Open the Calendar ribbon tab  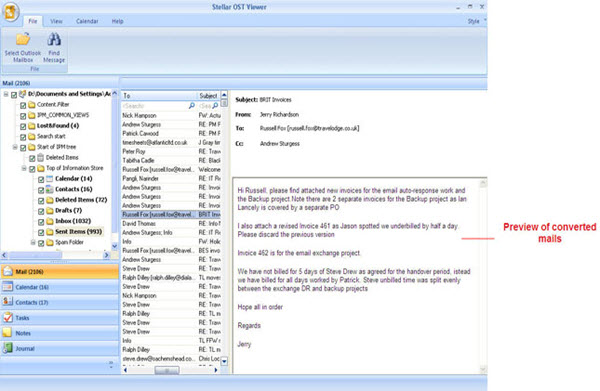[87, 21]
